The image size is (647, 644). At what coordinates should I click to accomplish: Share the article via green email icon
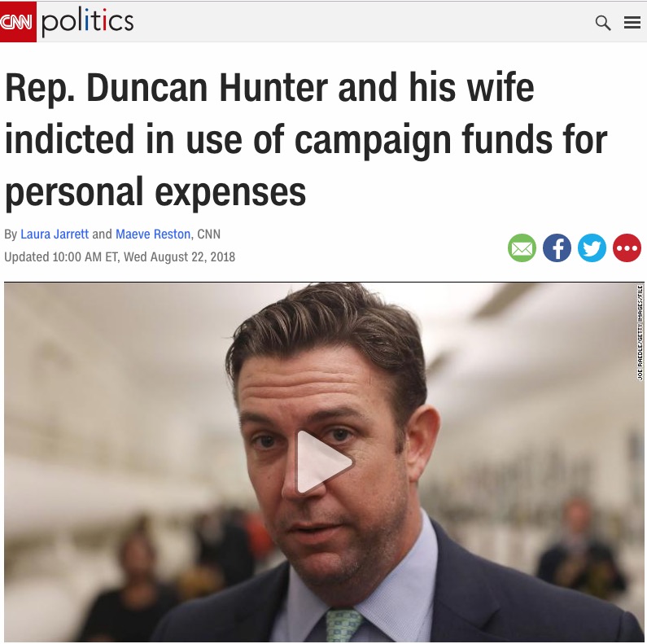pos(522,248)
